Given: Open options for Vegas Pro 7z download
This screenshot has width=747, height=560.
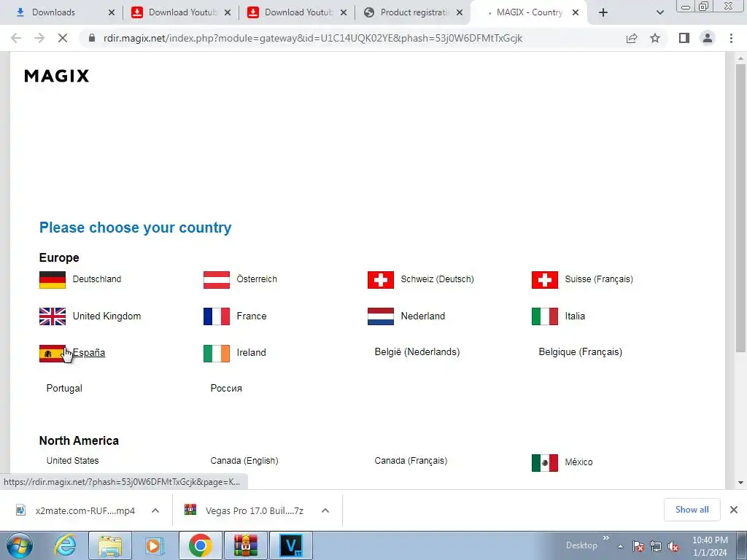Looking at the screenshot, I should [x=325, y=510].
